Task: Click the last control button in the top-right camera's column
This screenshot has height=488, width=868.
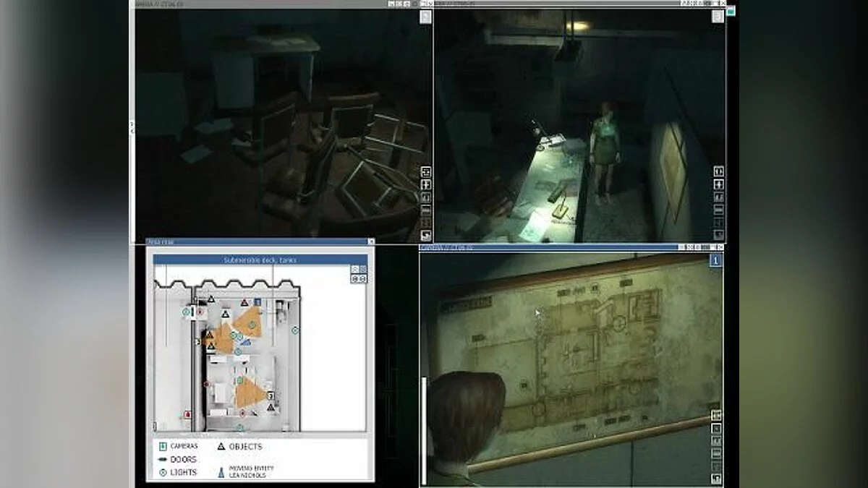Action: click(x=719, y=235)
